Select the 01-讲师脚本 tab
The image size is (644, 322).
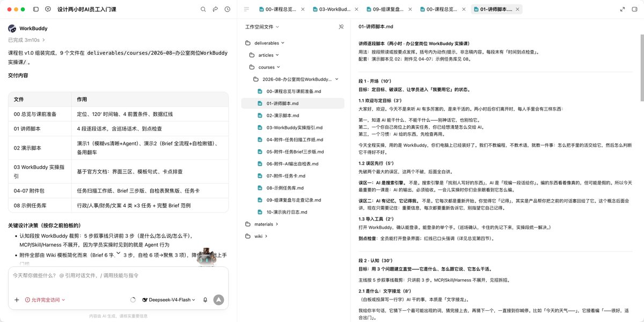click(496, 9)
